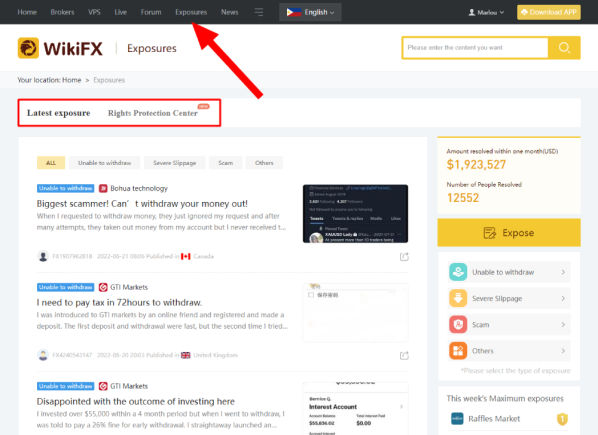The image size is (598, 435).
Task: Expand the Scam sidebar chevron
Action: point(563,325)
